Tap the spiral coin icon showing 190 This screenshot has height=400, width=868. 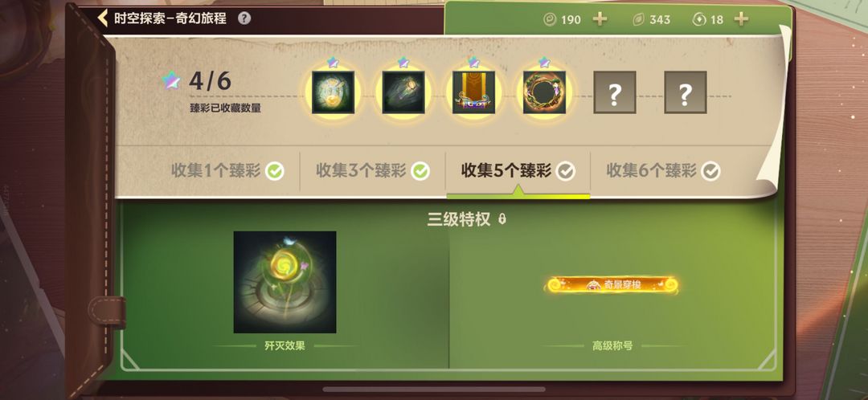click(549, 20)
